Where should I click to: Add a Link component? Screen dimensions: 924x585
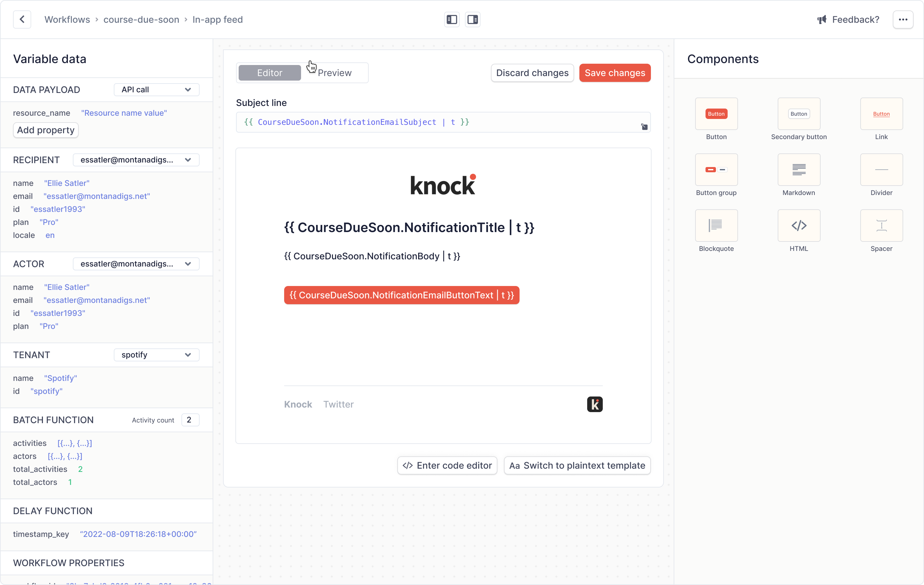(x=881, y=113)
